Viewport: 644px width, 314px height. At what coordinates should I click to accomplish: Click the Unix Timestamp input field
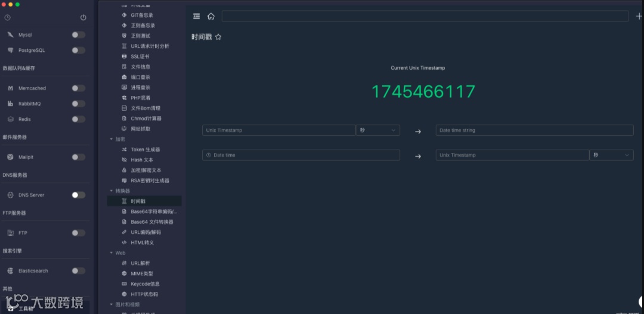[x=279, y=130]
